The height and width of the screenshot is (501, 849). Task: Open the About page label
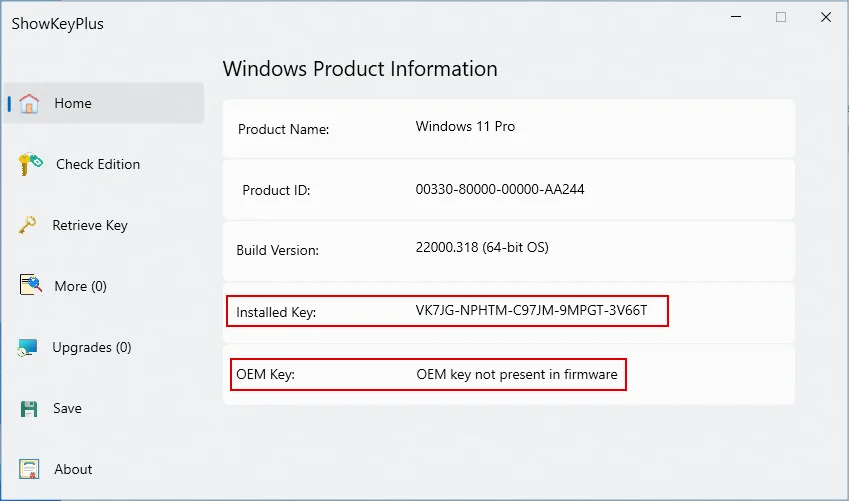(73, 470)
